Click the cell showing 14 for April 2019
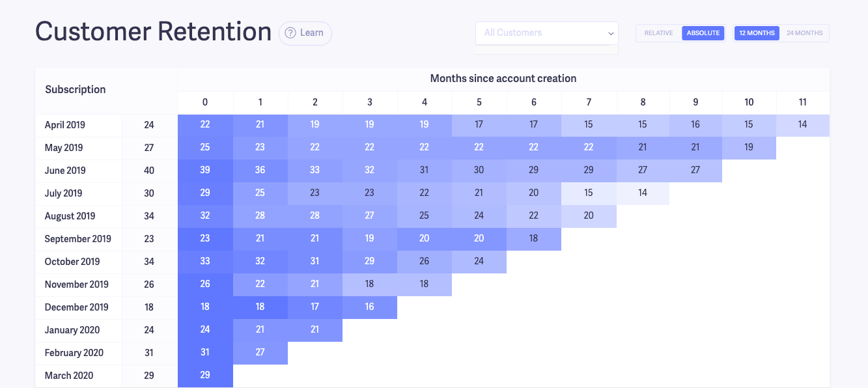 coord(803,124)
